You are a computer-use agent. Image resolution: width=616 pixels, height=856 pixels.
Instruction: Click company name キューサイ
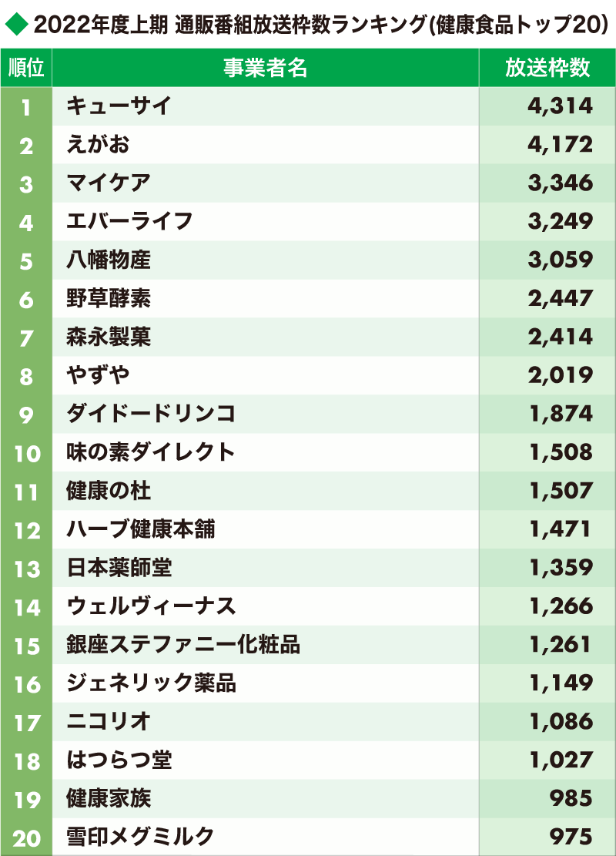tap(119, 106)
